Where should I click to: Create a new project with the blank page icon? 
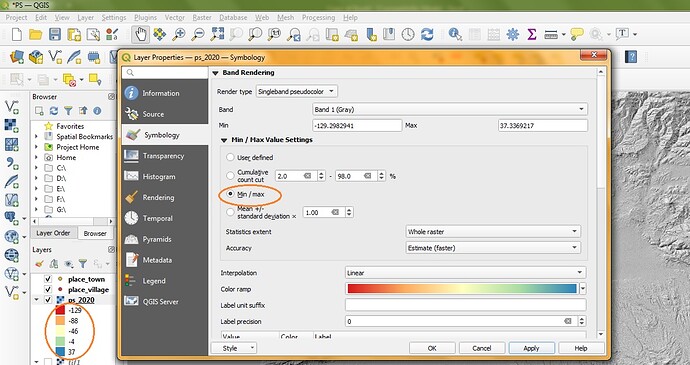[x=17, y=34]
